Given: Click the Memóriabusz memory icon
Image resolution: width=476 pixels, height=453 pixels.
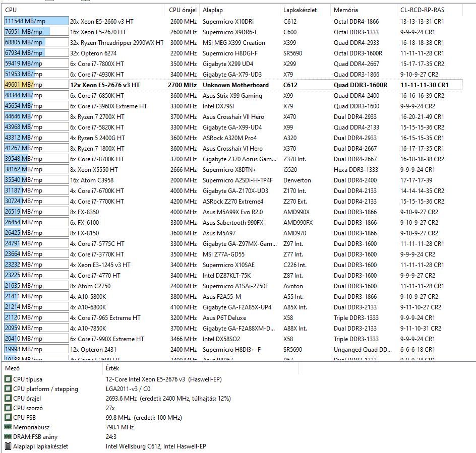Looking at the screenshot, I should (8, 427).
